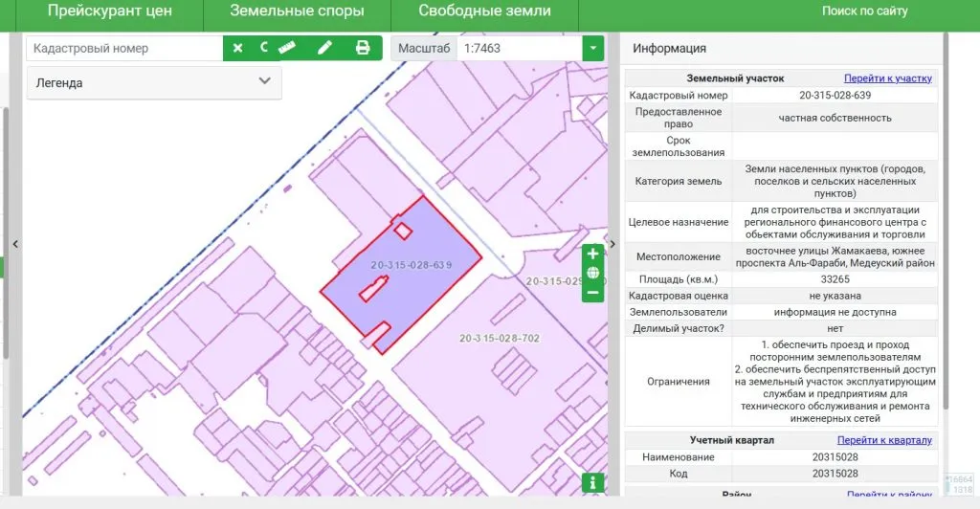Collapse the right information panel arrow
Viewport: 980px width, 509px height.
coord(612,245)
